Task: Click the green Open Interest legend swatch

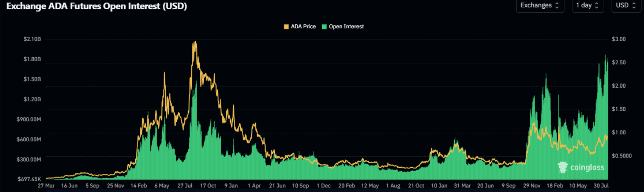Action: pos(324,27)
